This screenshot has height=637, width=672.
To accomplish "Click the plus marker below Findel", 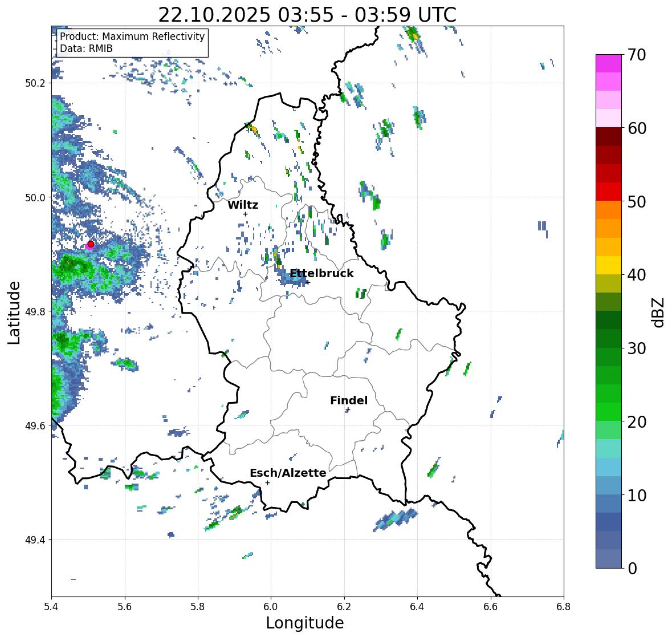I will coord(348,410).
